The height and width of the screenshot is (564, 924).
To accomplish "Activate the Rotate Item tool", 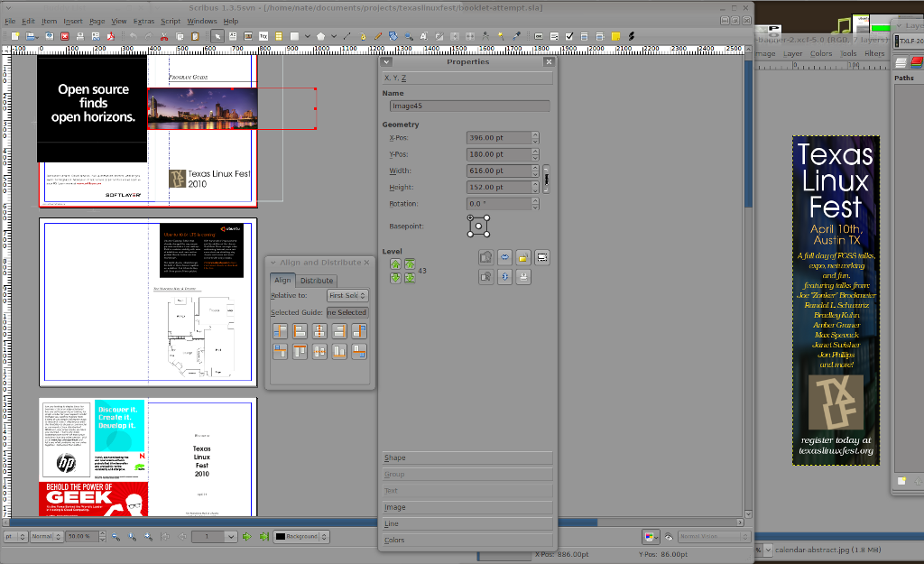I will tap(393, 37).
